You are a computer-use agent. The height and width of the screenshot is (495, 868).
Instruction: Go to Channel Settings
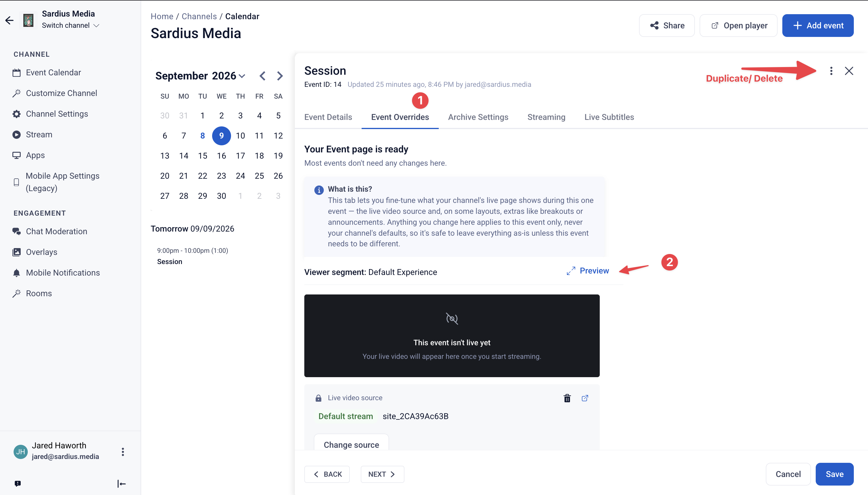coord(50,114)
